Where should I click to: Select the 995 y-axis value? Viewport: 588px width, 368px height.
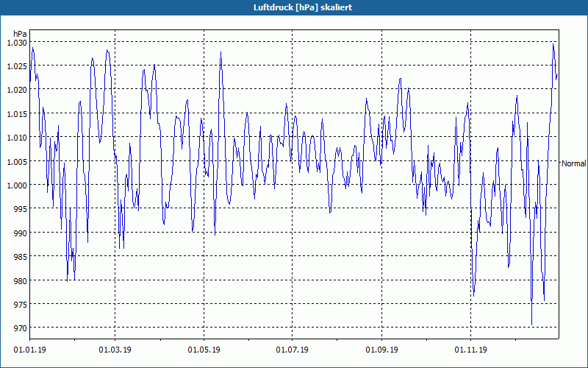point(21,209)
